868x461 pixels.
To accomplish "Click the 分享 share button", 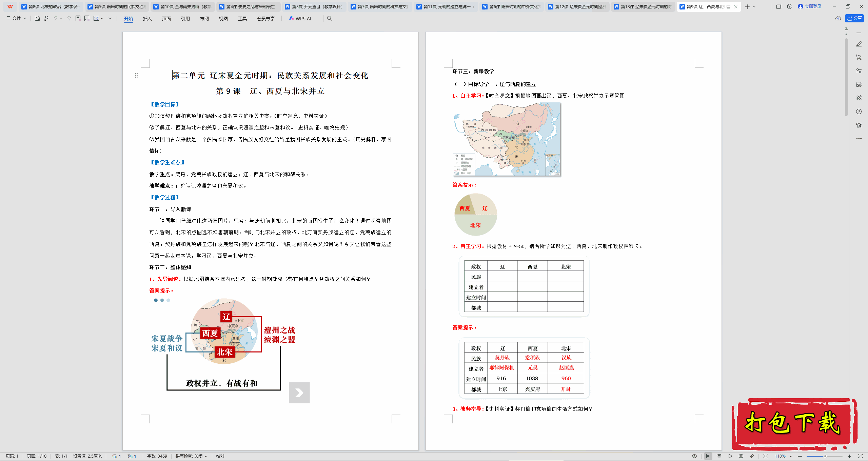I will point(854,18).
